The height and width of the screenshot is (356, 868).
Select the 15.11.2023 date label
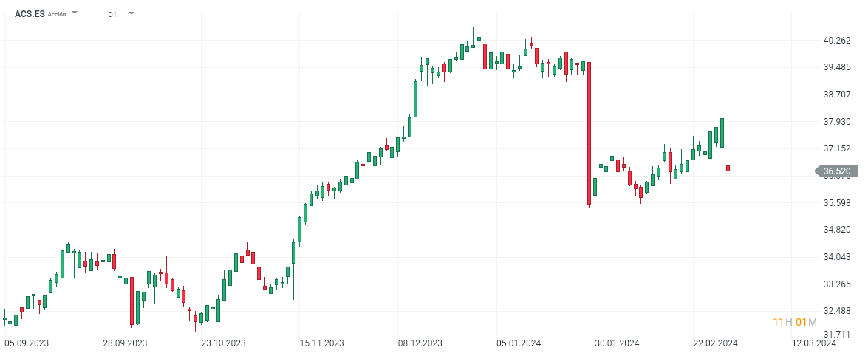tap(321, 343)
